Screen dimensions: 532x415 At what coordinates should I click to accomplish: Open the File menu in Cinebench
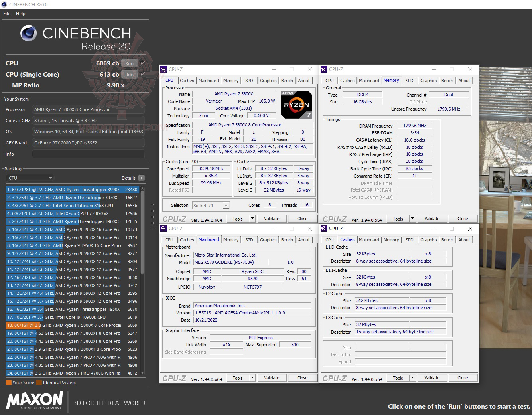pyautogui.click(x=7, y=14)
